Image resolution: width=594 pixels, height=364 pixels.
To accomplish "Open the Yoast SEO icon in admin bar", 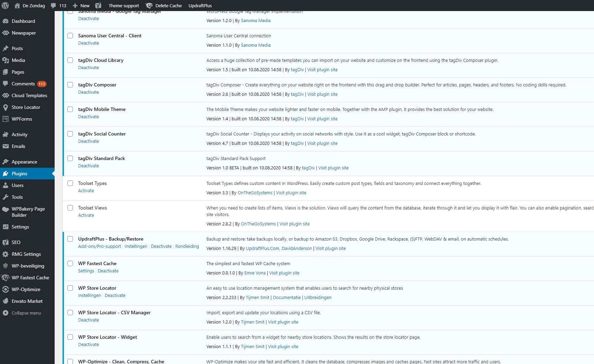I will 98,6.
